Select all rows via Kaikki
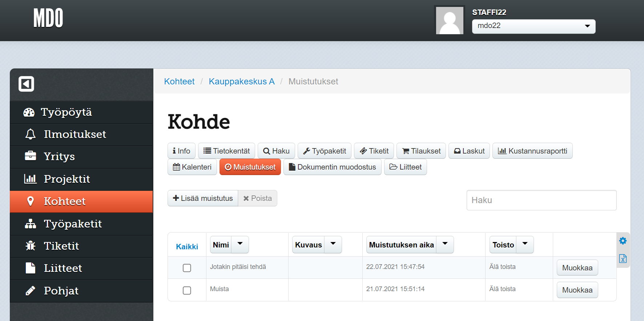This screenshot has width=644, height=321. tap(187, 247)
